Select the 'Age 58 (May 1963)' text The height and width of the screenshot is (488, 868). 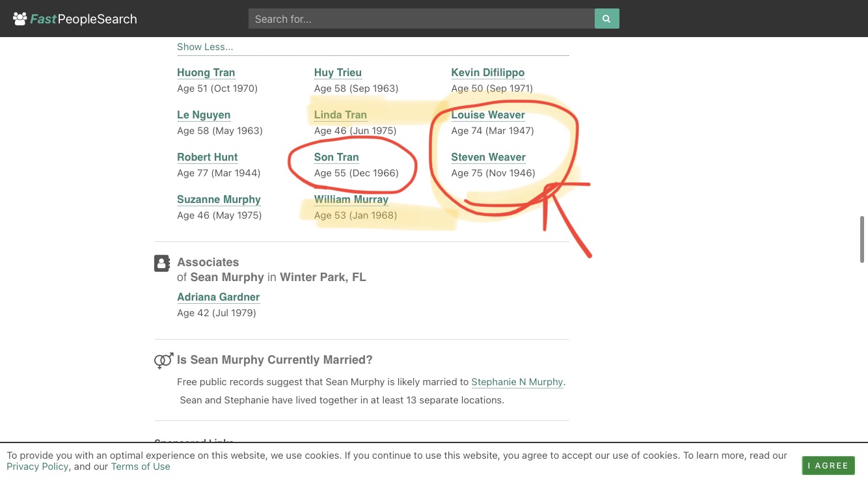pos(220,131)
